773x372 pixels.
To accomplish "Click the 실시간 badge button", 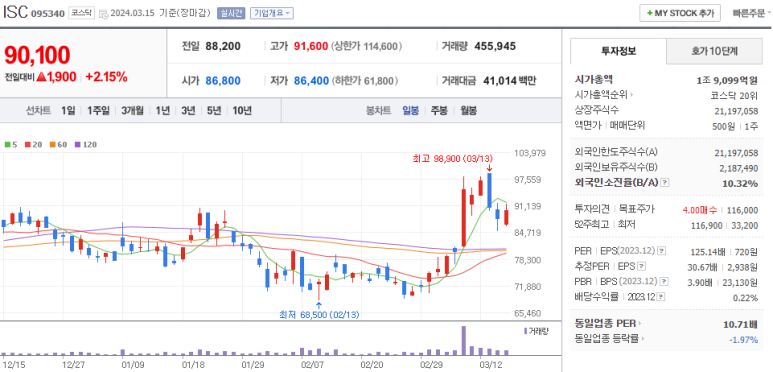I will pyautogui.click(x=231, y=13).
